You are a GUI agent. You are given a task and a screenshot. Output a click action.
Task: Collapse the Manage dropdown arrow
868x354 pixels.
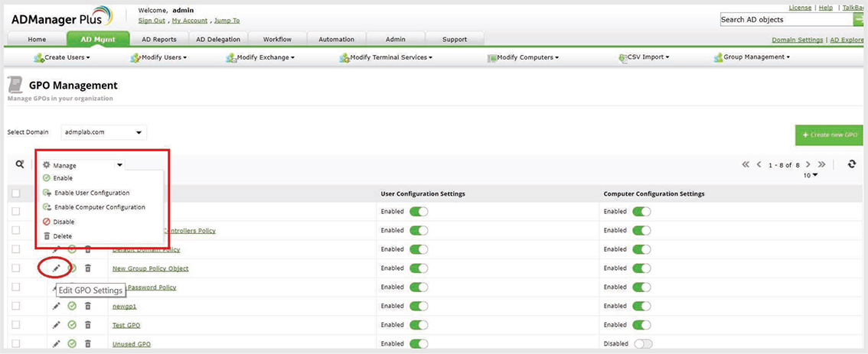pyautogui.click(x=119, y=165)
